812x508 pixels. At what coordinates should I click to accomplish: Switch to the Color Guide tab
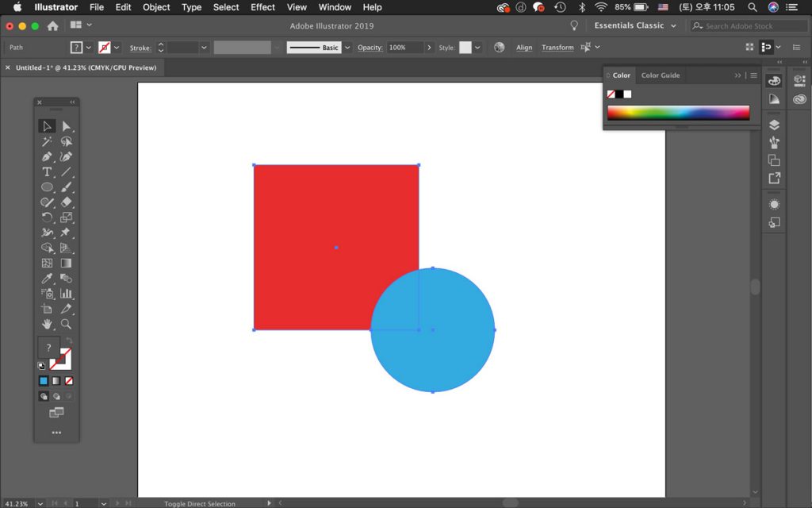tap(661, 75)
